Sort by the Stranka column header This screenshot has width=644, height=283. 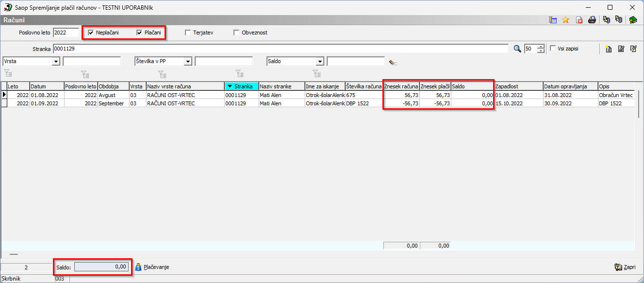tap(241, 86)
